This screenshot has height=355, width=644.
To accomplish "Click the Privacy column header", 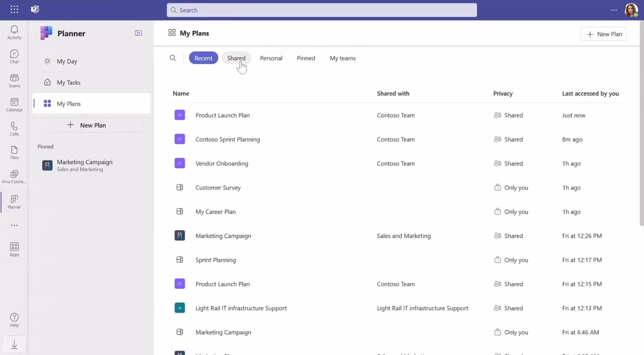I will pos(503,93).
